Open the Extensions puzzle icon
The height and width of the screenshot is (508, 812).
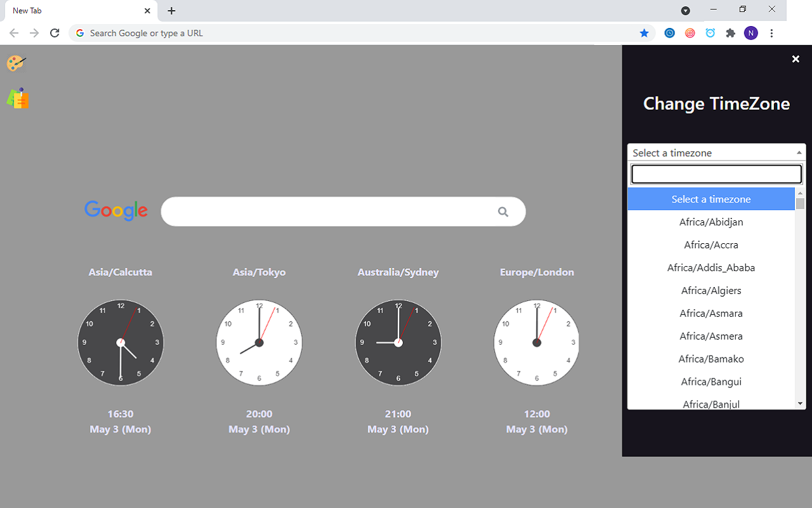pyautogui.click(x=730, y=32)
